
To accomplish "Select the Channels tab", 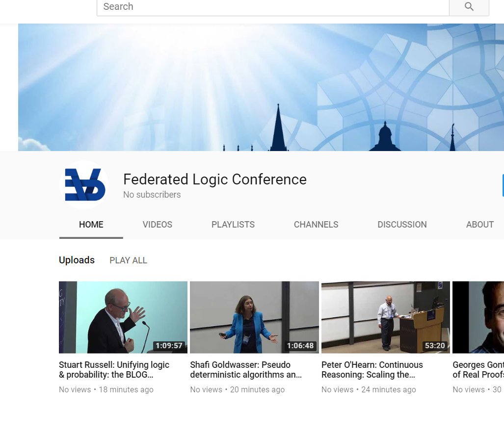I will point(316,225).
